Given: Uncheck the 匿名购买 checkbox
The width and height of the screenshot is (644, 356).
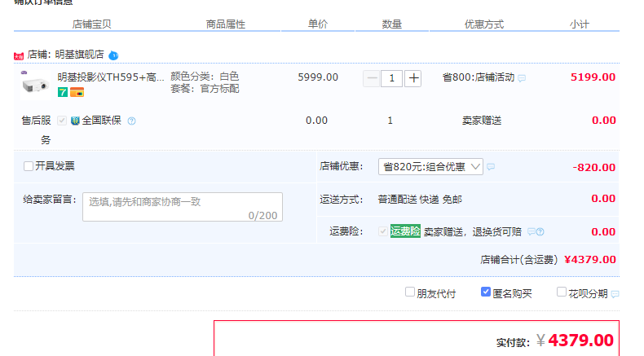Looking at the screenshot, I should tap(485, 292).
